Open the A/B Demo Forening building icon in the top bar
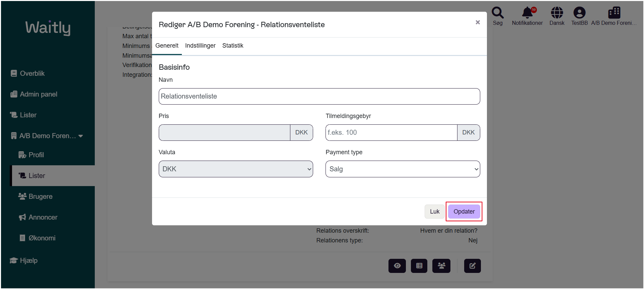 [x=614, y=13]
